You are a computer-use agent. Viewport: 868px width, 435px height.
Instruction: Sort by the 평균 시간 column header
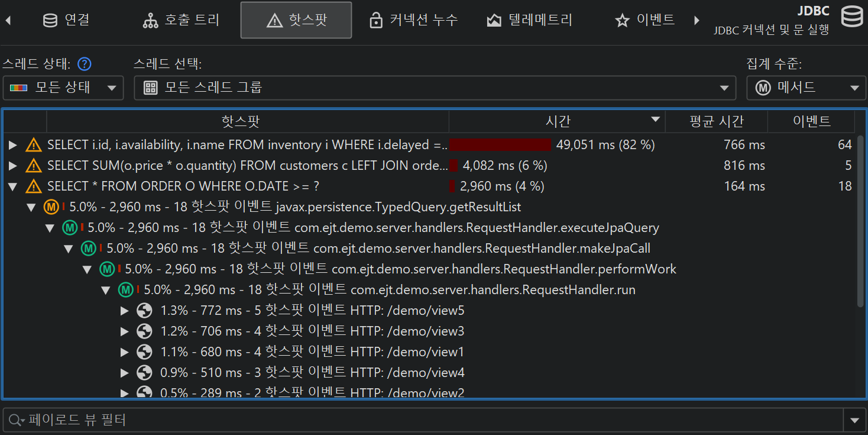pyautogui.click(x=717, y=122)
